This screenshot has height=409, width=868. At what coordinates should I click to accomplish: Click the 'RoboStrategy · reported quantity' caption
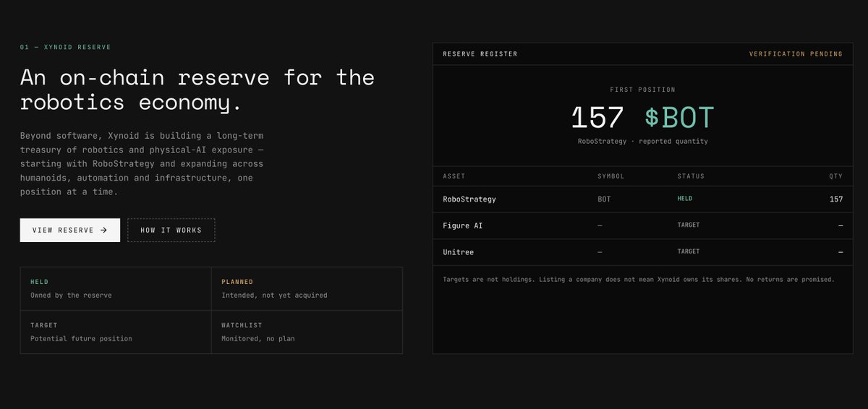click(x=642, y=142)
